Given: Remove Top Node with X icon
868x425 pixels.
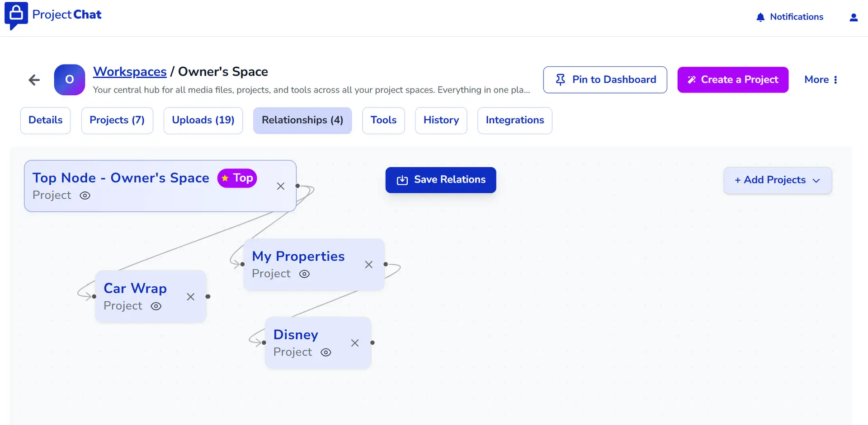Looking at the screenshot, I should tap(280, 186).
